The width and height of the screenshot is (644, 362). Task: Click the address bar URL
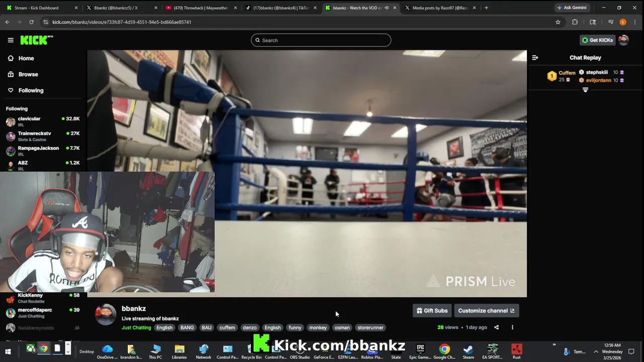tap(122, 22)
